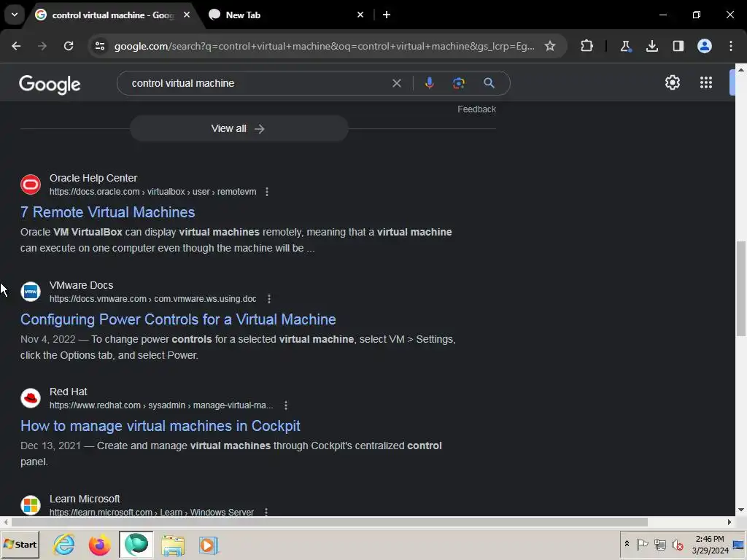Click the vertical scrollbar thumb
747x560 pixels.
[x=741, y=289]
